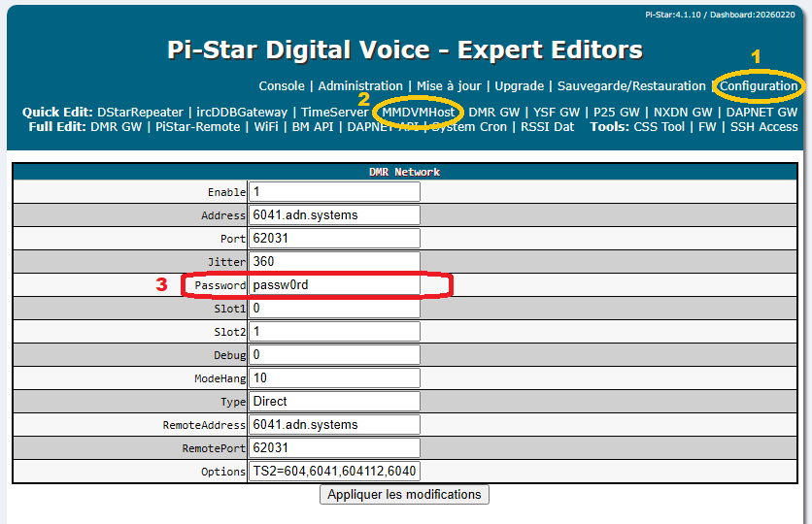Click the Jitter value field
The image size is (812, 524).
pyautogui.click(x=334, y=262)
